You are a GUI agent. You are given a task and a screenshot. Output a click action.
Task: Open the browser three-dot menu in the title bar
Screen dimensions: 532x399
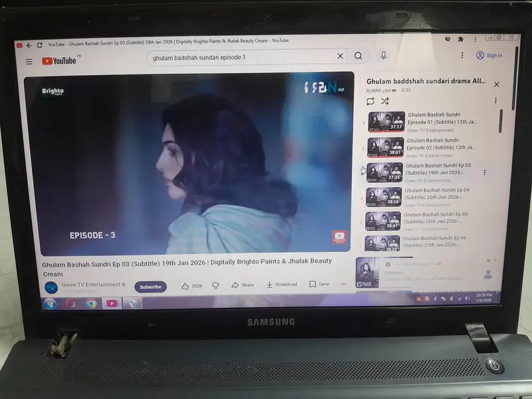point(475,39)
